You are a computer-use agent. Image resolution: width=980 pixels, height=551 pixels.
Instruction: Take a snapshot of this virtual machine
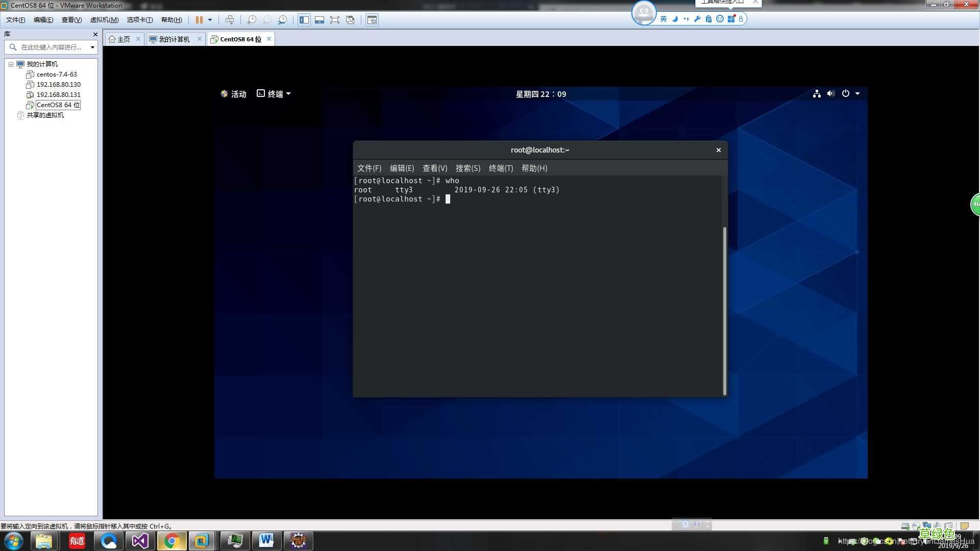252,20
